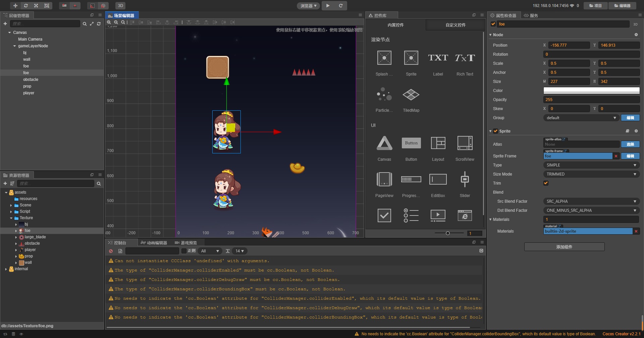Pick the ScrollView UI control

click(465, 148)
